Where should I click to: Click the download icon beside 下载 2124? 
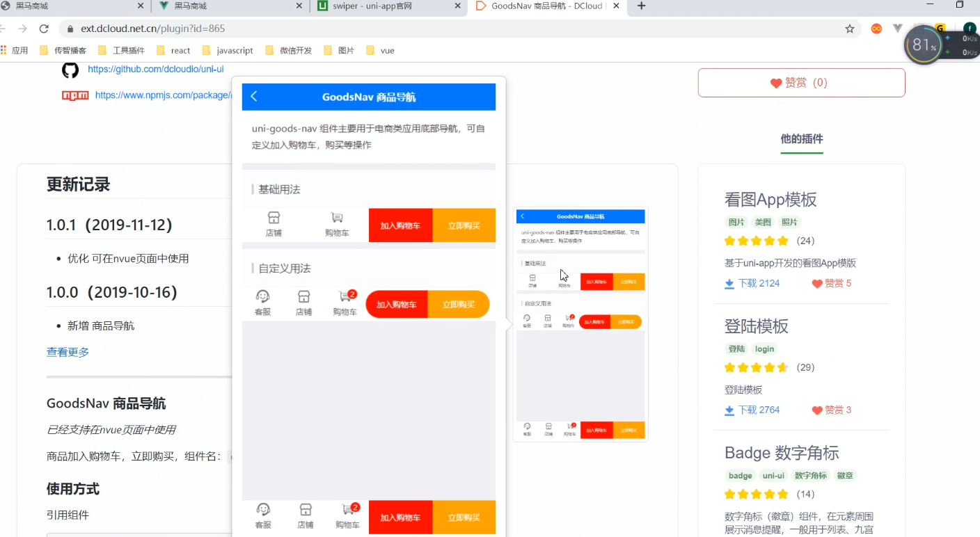coord(729,284)
